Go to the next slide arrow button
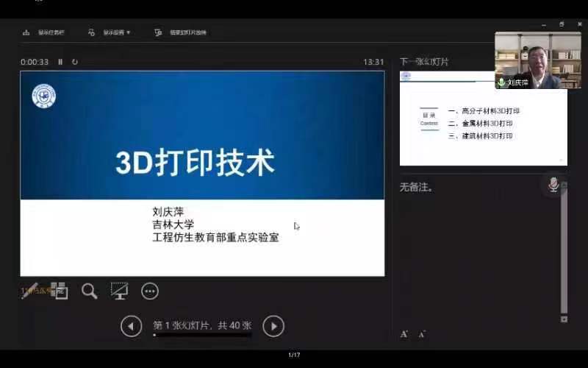 [x=273, y=325]
